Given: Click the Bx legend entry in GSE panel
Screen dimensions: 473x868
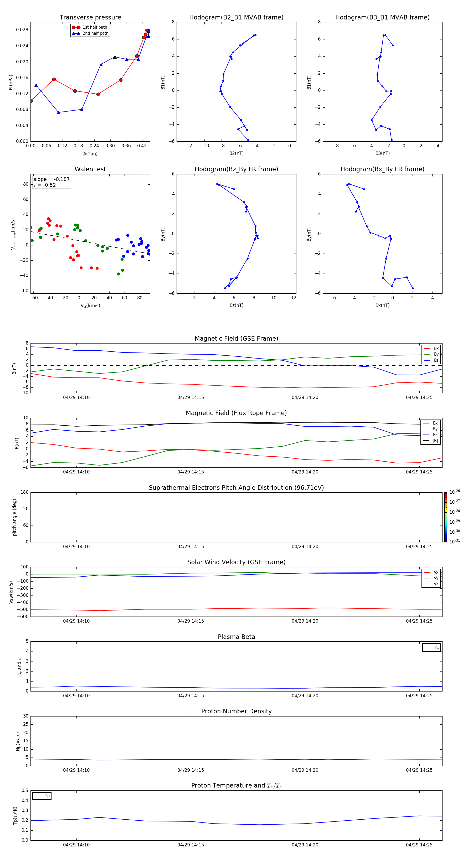Looking at the screenshot, I should pyautogui.click(x=431, y=349).
